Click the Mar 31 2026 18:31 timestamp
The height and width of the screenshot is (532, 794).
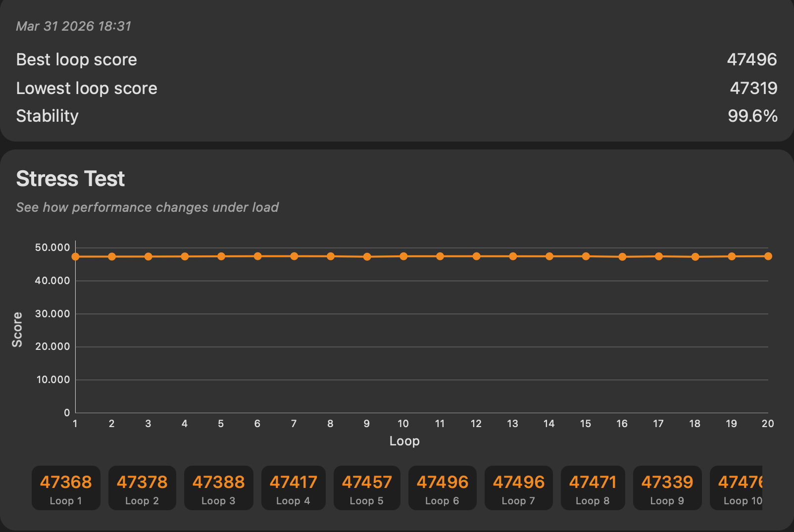(x=74, y=26)
